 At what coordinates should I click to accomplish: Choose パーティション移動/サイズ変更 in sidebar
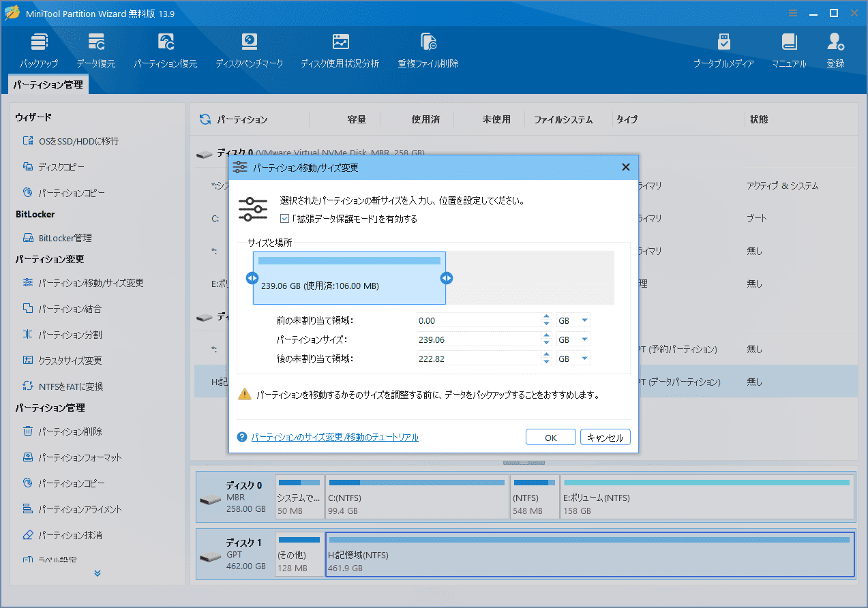click(83, 283)
